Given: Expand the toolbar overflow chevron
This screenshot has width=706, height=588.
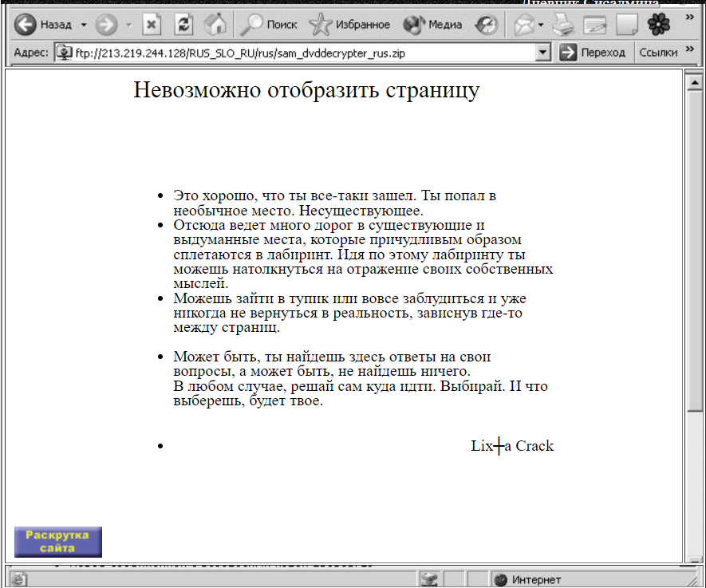Looking at the screenshot, I should (x=689, y=18).
